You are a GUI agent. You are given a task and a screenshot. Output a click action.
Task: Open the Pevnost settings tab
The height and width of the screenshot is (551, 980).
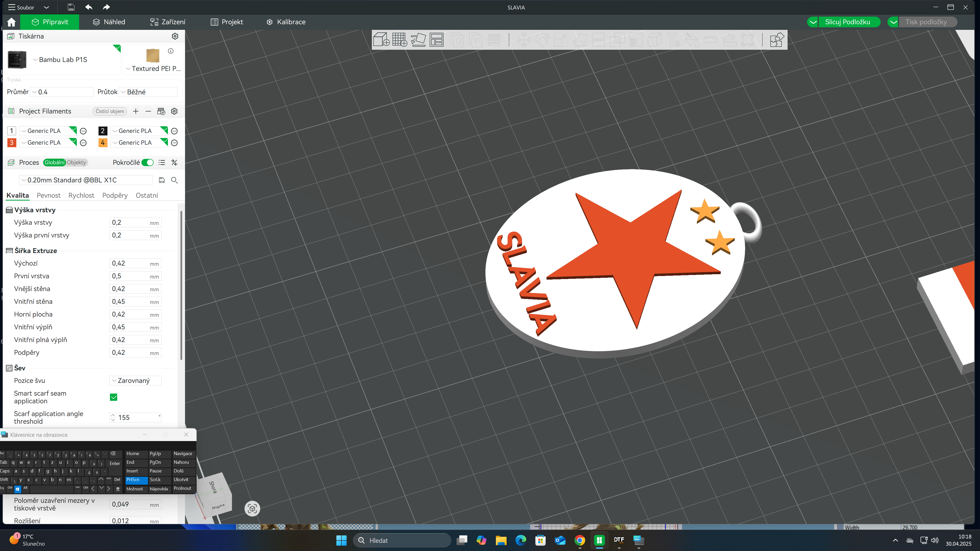click(x=48, y=195)
